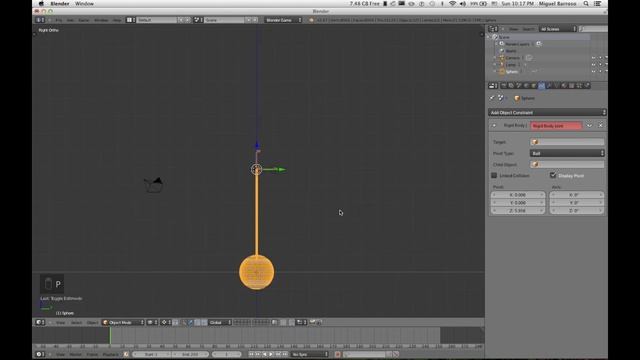The height and width of the screenshot is (360, 640).
Task: Enable the Linked Collision checkbox
Action: 494,176
